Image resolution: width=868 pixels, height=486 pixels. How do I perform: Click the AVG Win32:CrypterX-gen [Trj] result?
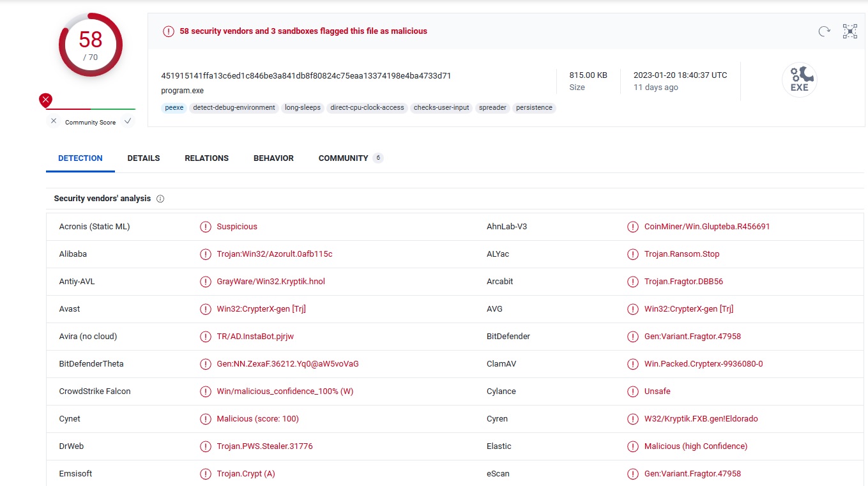coord(689,309)
